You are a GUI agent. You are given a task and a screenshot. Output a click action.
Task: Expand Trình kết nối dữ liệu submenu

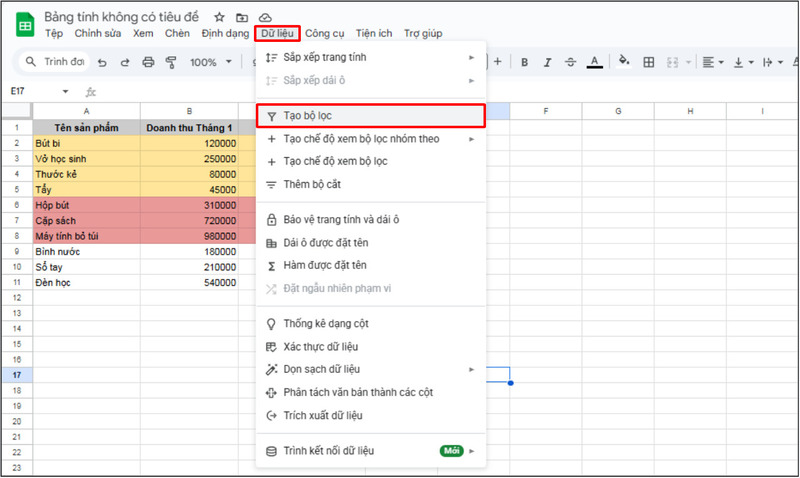pos(371,451)
